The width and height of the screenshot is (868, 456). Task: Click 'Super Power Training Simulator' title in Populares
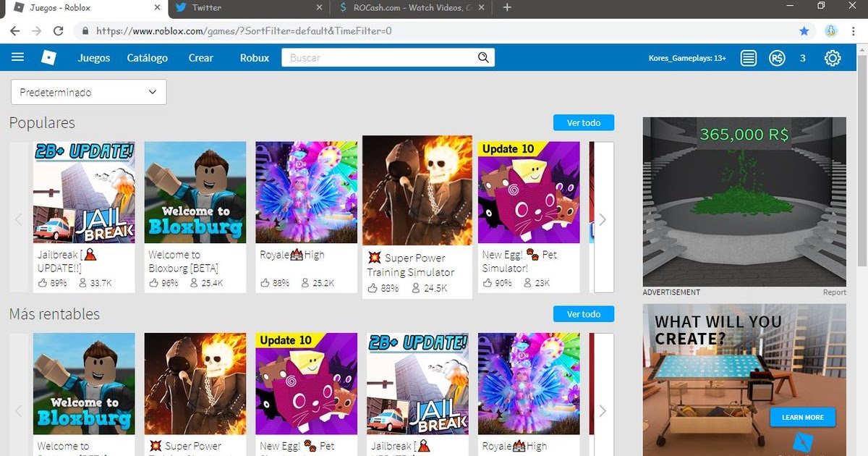click(x=411, y=265)
